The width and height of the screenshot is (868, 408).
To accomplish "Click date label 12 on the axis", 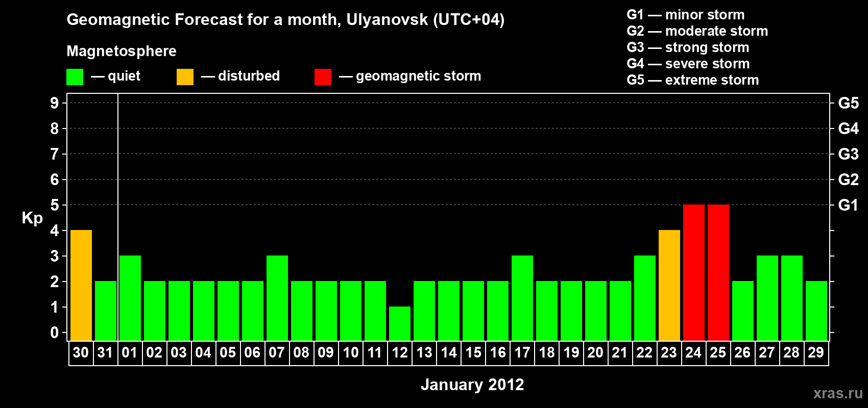I will coord(399,352).
